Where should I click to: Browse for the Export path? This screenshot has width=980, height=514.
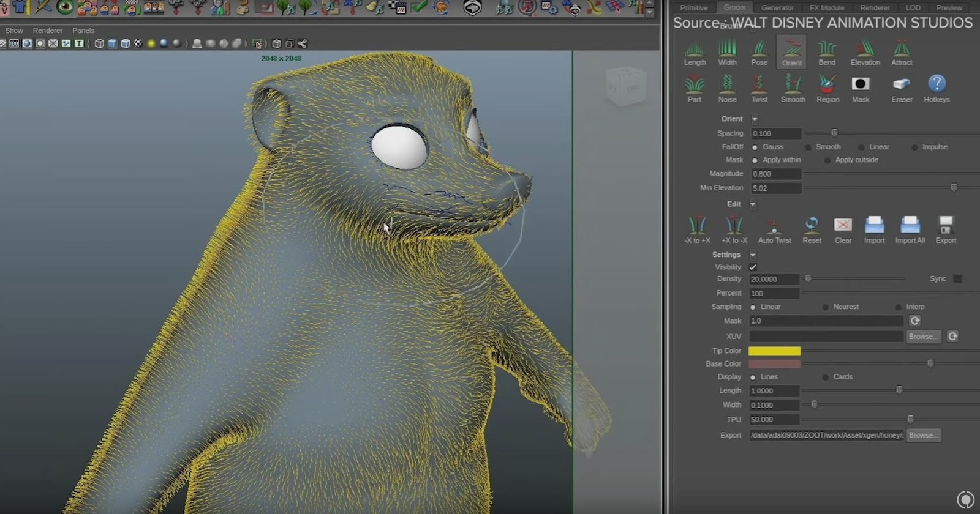click(x=922, y=435)
